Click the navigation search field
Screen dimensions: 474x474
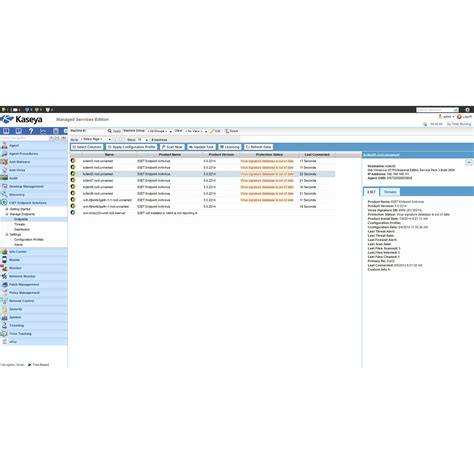click(25, 138)
